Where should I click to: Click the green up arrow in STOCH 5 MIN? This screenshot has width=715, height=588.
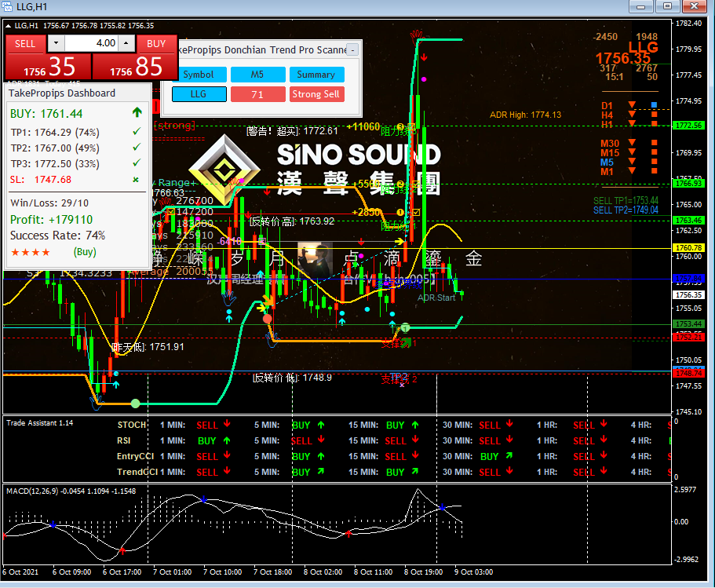point(321,425)
